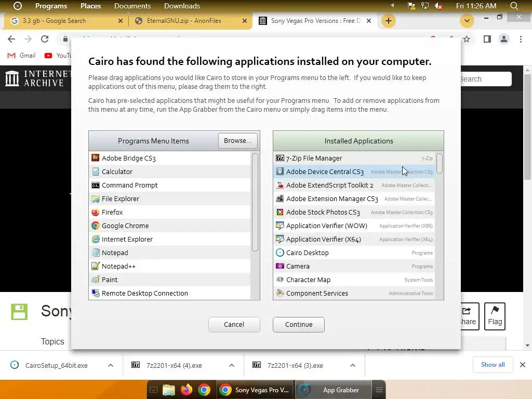Screen dimensions: 532x399
Task: Select the Adobe ExtendScript Toolkit 2 icon
Action: (280, 185)
